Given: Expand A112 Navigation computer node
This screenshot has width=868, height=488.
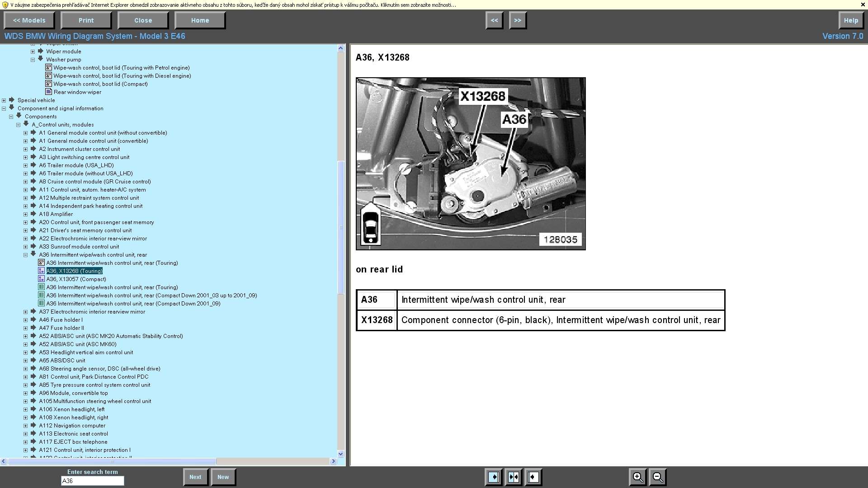Looking at the screenshot, I should pos(26,426).
